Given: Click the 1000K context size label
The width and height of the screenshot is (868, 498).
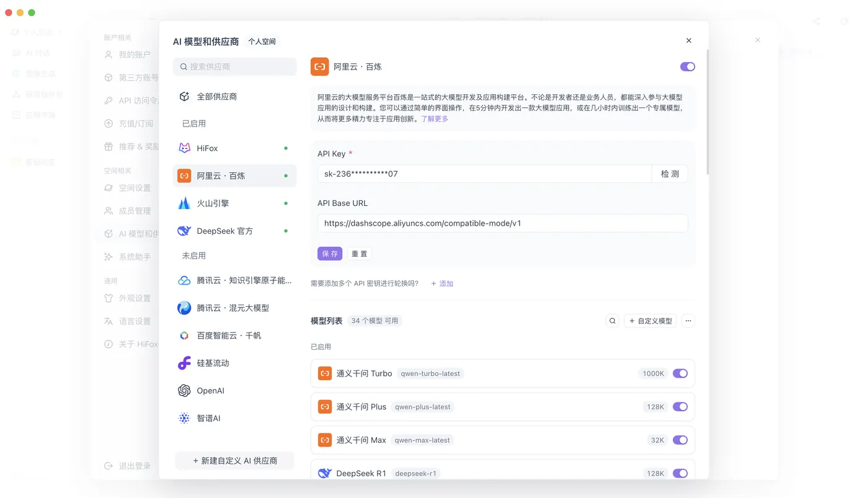Looking at the screenshot, I should [x=653, y=373].
